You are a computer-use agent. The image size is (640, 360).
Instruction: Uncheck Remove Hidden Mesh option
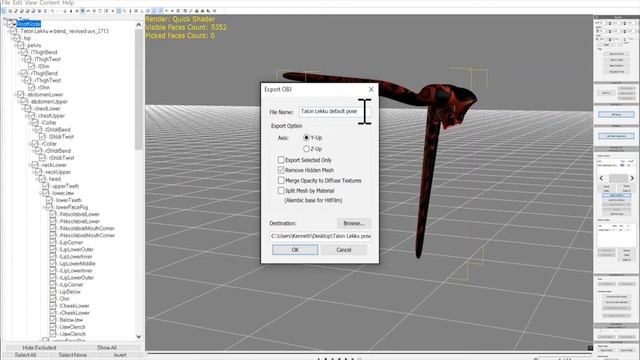pos(281,170)
